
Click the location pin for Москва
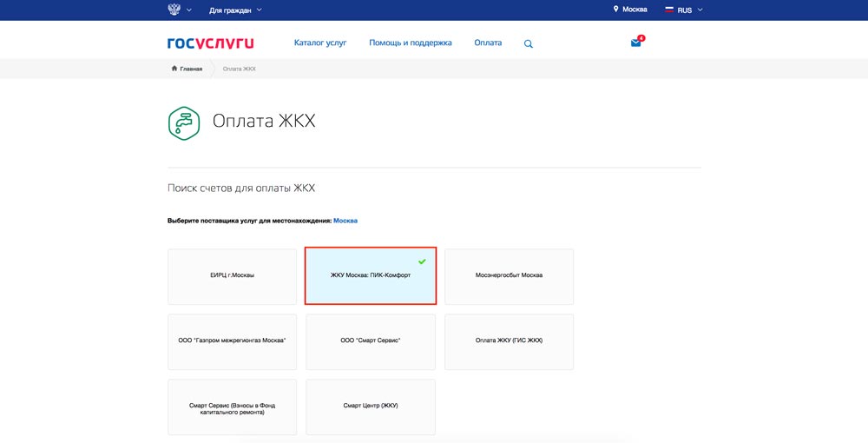615,10
